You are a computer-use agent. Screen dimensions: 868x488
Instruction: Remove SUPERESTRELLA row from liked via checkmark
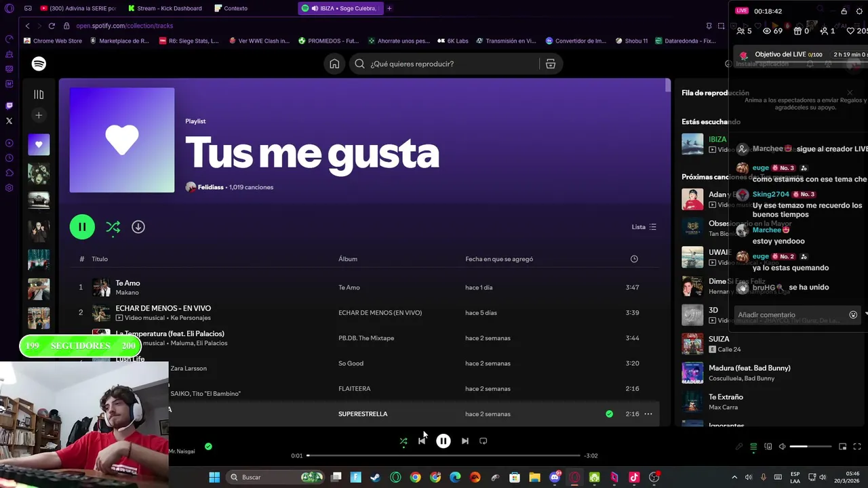click(x=609, y=414)
